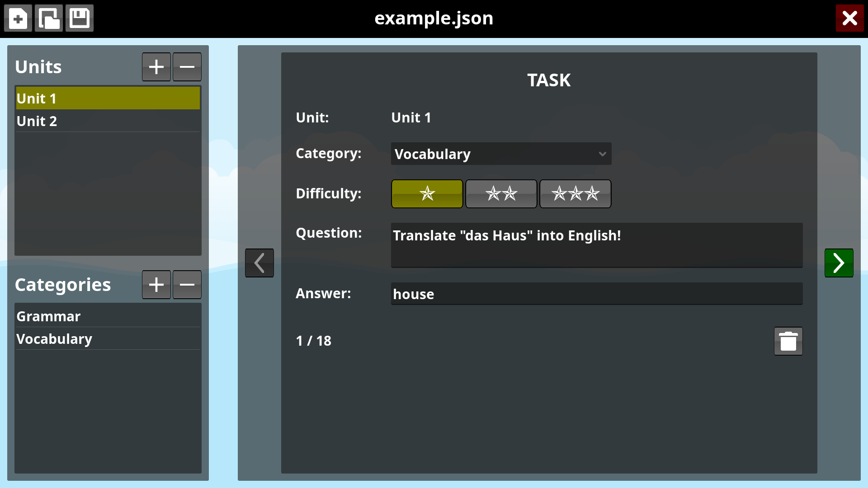Set difficulty to two stars
Screen dimensions: 868x488
pyautogui.click(x=501, y=194)
